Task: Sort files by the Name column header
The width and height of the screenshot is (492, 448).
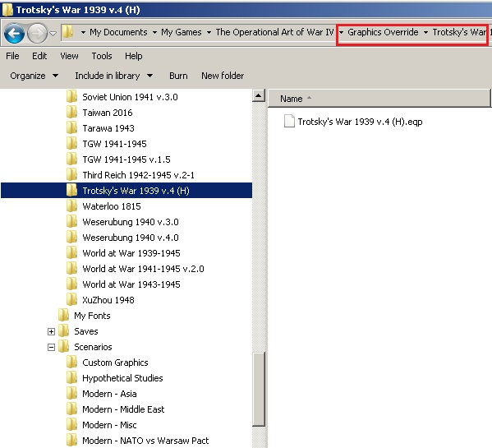Action: (379, 99)
